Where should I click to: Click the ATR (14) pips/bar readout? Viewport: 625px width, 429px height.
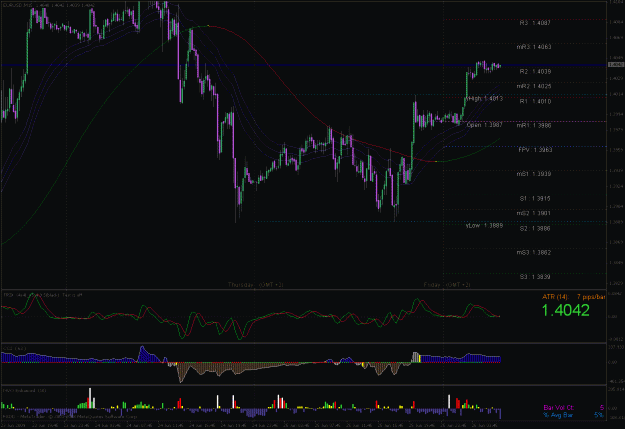pyautogui.click(x=574, y=297)
